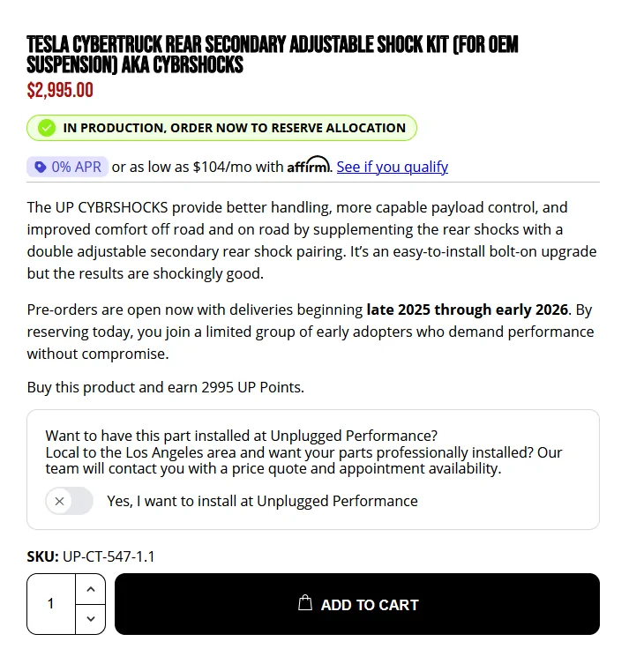Click the 'earn 2995 UP Points' text
Viewport: 644px width, 664px height.
point(236,387)
